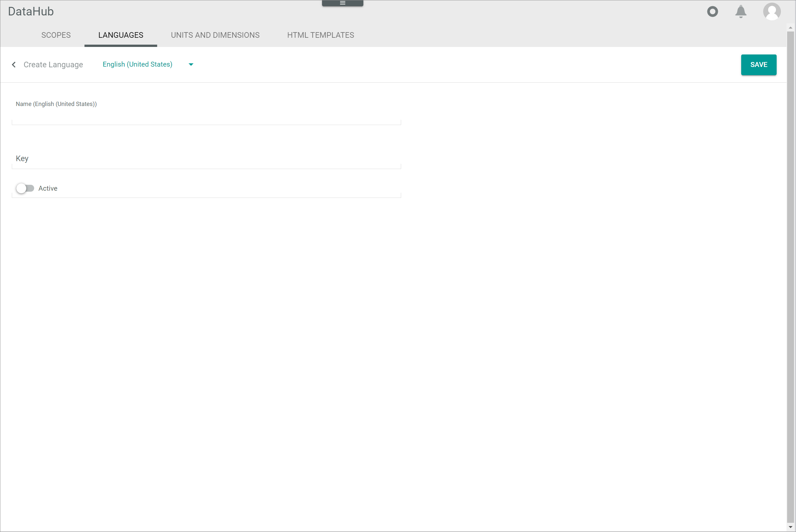Switch to UNITS AND DIMENSIONS tab
796x532 pixels.
[x=215, y=35]
